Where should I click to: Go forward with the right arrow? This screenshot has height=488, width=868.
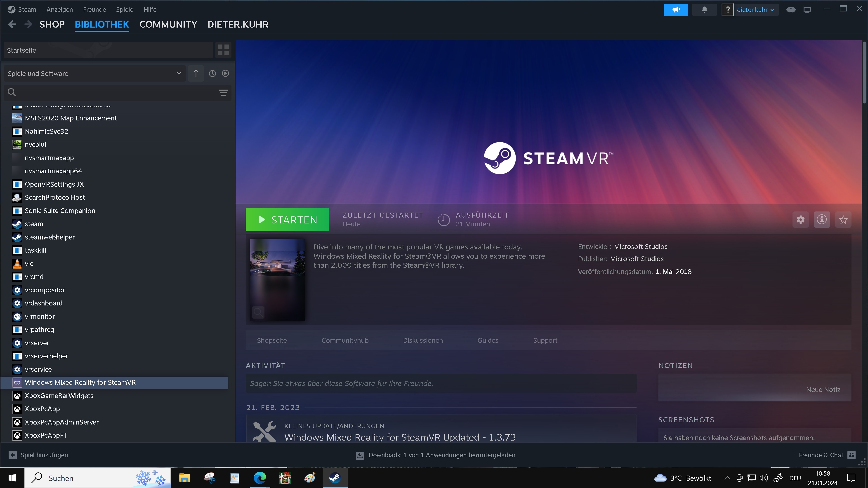29,24
